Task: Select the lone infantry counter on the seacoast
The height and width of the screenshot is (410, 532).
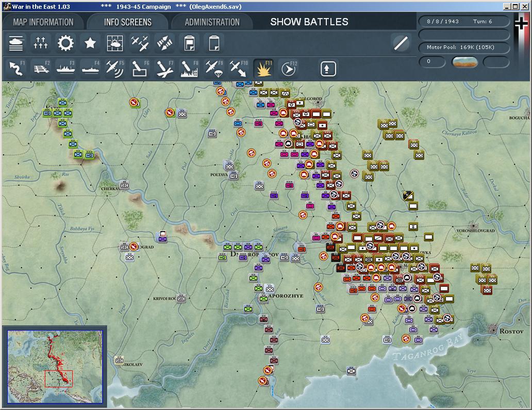Action: [351, 371]
